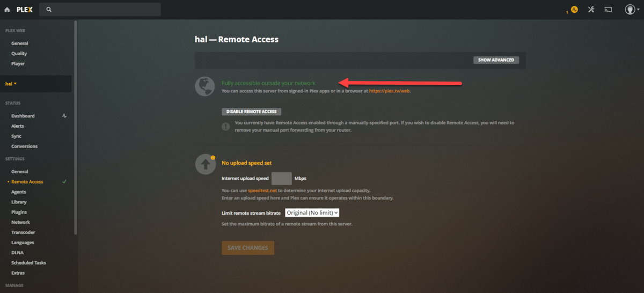
Task: Open Plex Web Quality settings
Action: [x=19, y=54]
